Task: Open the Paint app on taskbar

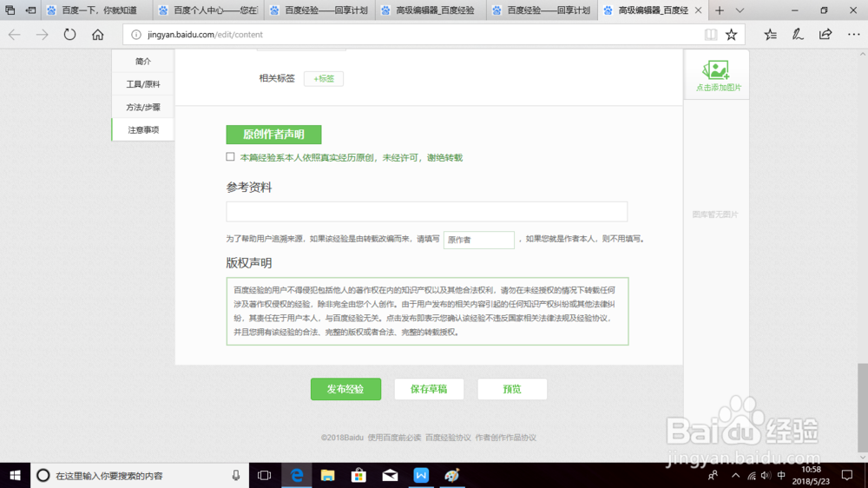Action: (452, 475)
